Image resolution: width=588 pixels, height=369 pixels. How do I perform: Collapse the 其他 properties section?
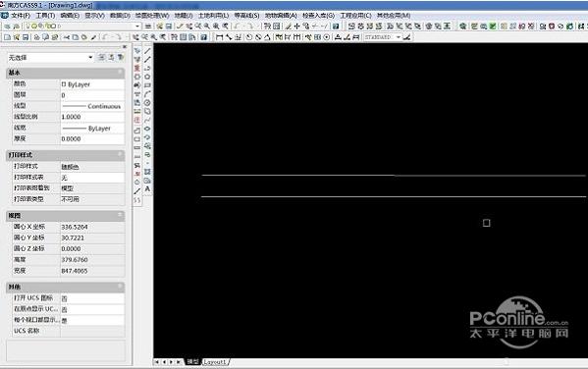[120, 287]
